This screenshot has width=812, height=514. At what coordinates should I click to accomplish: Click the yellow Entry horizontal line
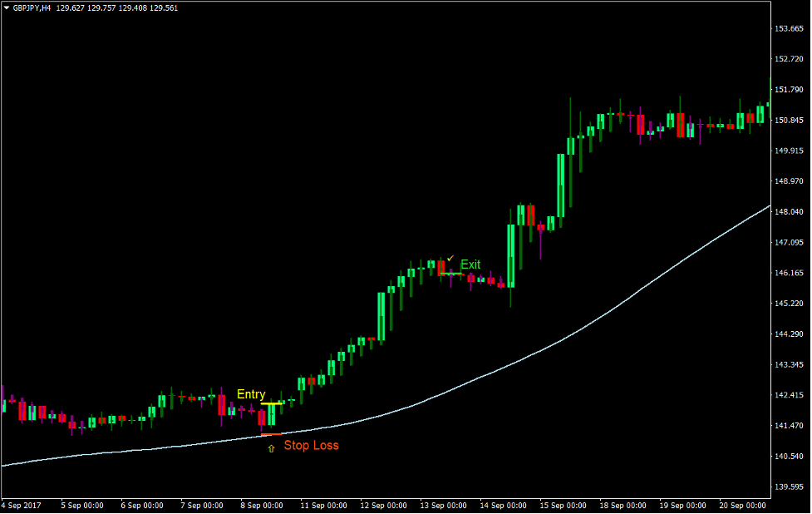pyautogui.click(x=272, y=403)
